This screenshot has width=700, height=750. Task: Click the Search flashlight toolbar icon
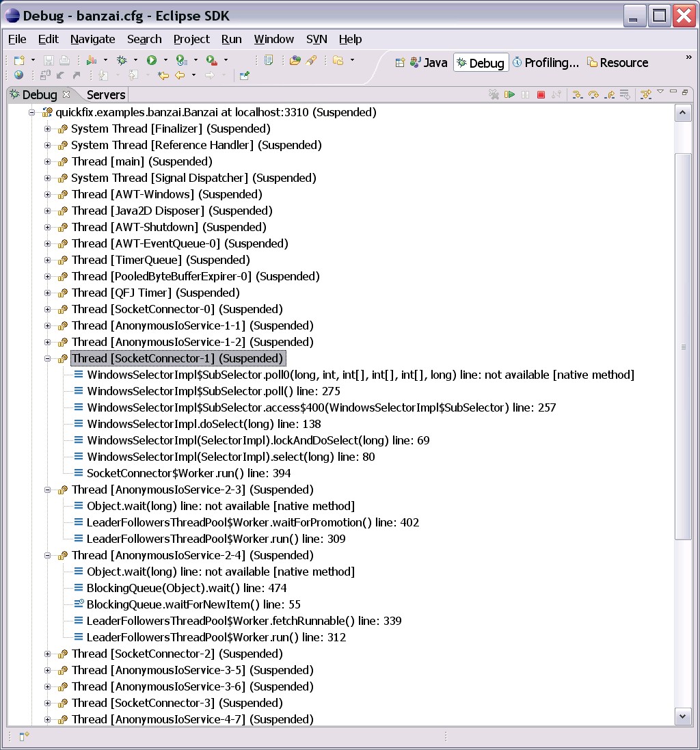click(x=312, y=60)
